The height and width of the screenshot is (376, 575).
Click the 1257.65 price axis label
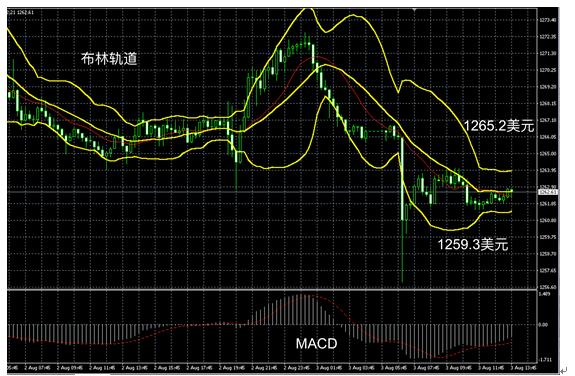point(547,271)
